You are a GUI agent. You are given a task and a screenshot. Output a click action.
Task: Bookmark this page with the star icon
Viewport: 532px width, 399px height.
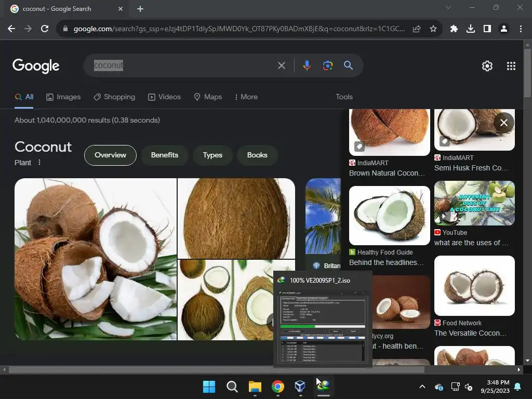coord(433,29)
